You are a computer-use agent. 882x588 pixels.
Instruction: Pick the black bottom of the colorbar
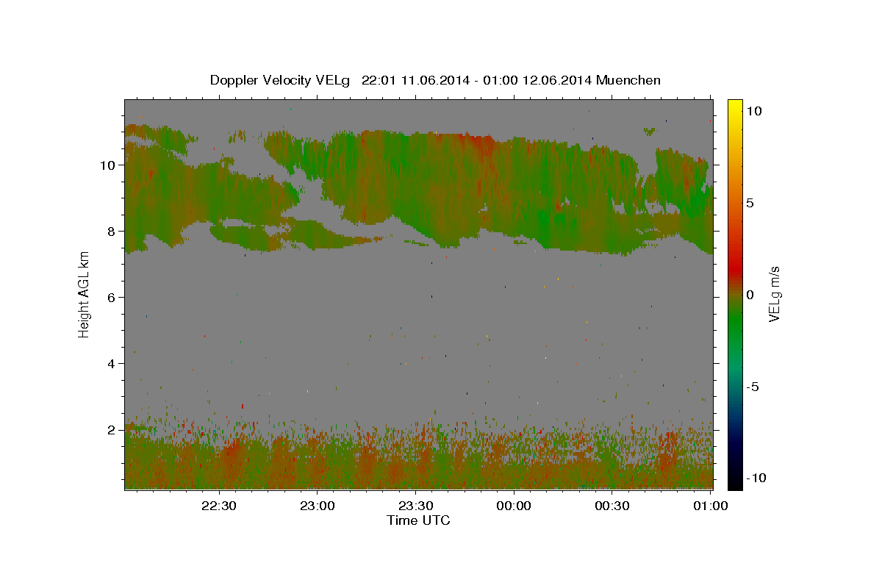coord(734,484)
